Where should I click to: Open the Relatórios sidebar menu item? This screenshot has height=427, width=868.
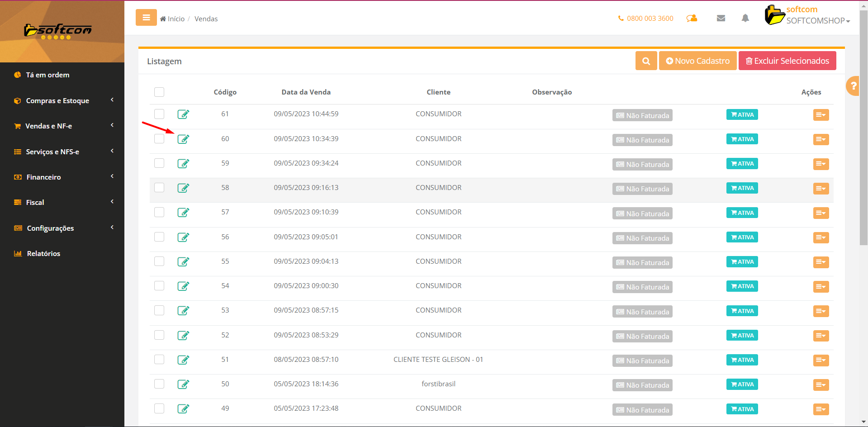coord(43,253)
